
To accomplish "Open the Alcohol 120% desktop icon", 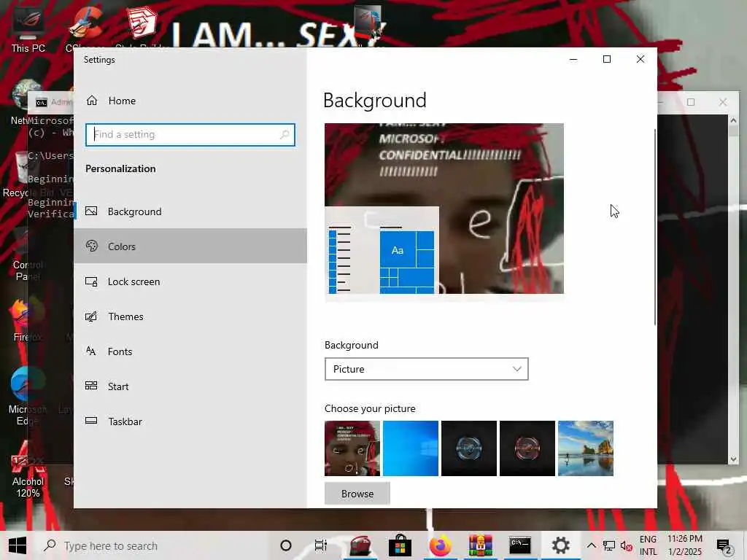I will [28, 469].
